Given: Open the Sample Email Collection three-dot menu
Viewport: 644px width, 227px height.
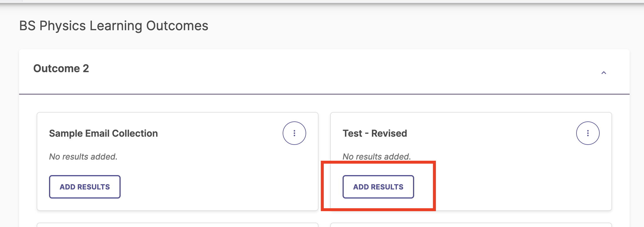Looking at the screenshot, I should click(294, 133).
